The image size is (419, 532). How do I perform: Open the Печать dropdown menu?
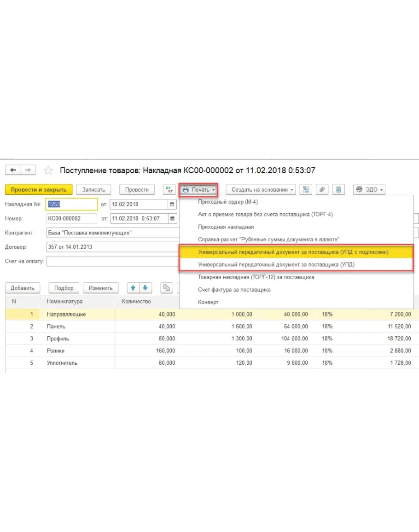(198, 189)
